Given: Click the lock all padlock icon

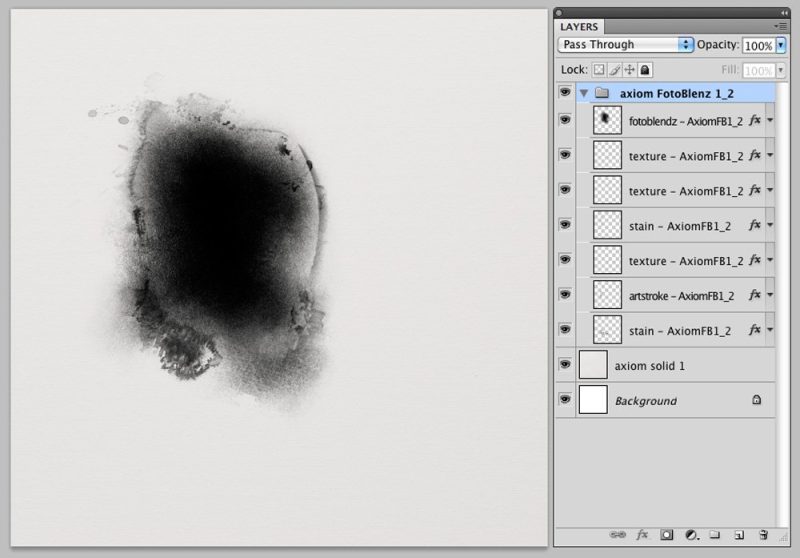Looking at the screenshot, I should coord(645,70).
